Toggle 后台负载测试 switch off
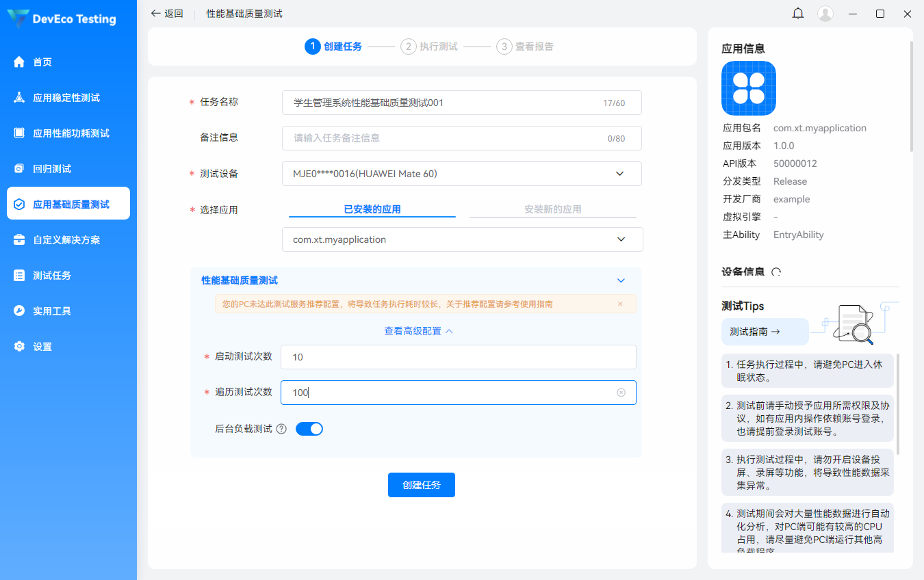 tap(309, 429)
